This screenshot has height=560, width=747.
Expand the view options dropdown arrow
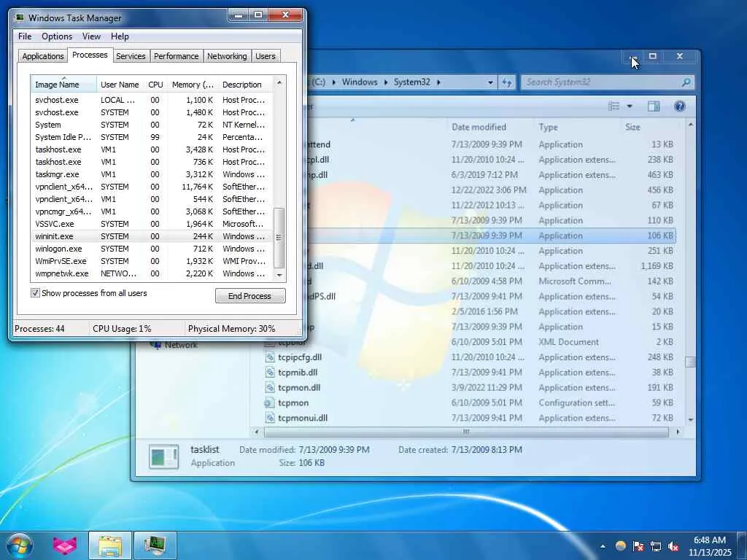tap(630, 106)
